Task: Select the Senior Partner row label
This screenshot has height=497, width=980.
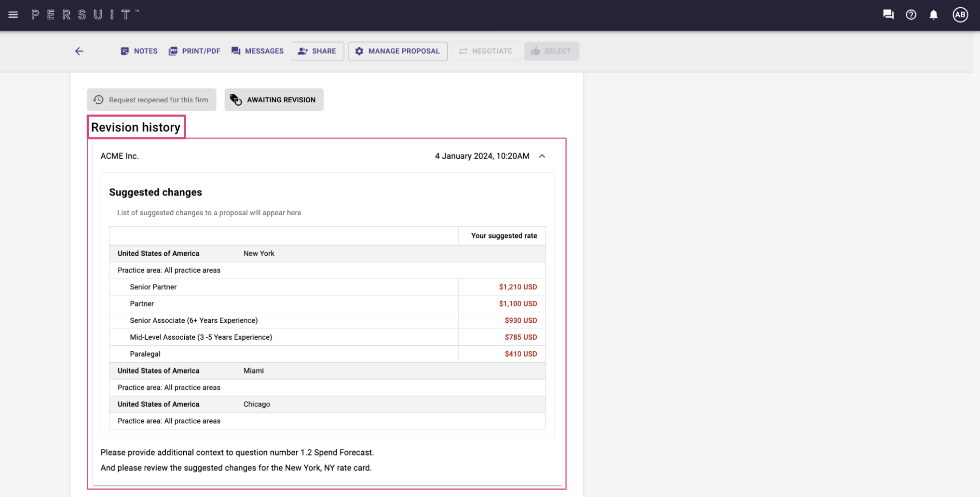Action: [x=153, y=287]
